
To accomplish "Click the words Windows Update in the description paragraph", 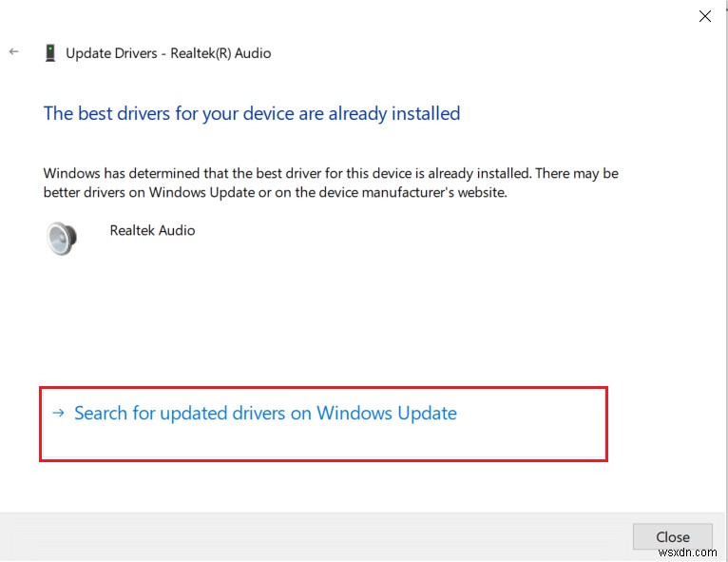I will pos(194,192).
